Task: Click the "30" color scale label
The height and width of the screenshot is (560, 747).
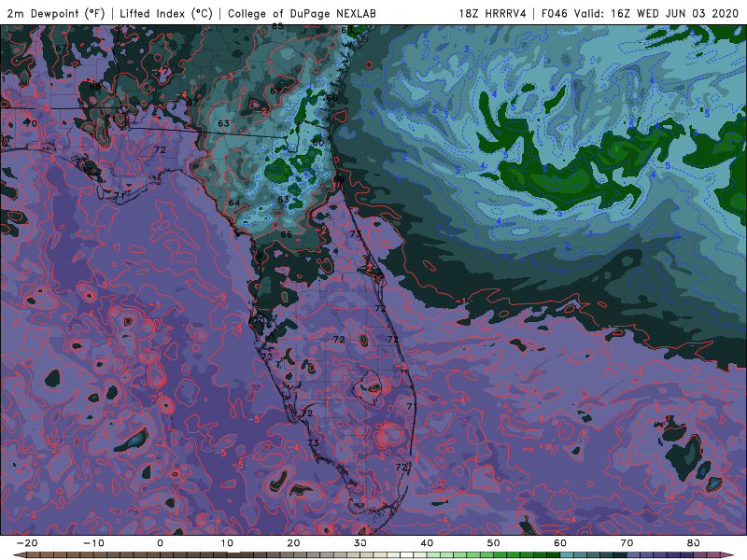Action: pyautogui.click(x=360, y=543)
